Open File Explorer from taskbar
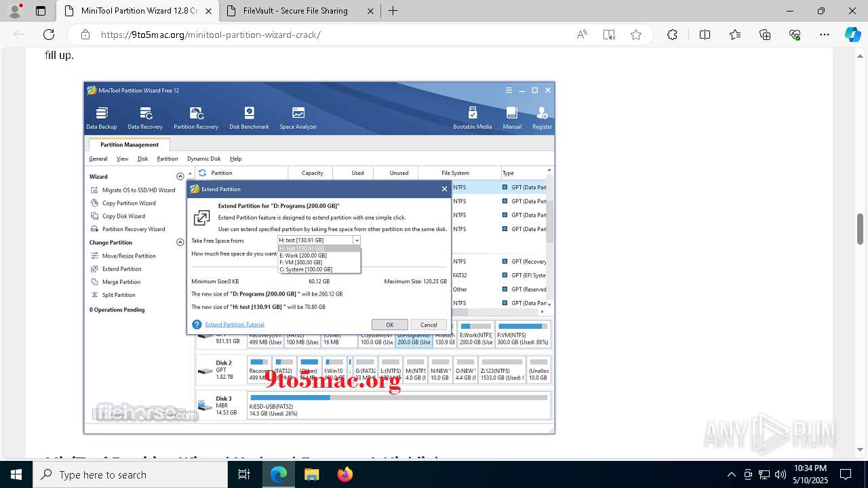 pos(311,474)
